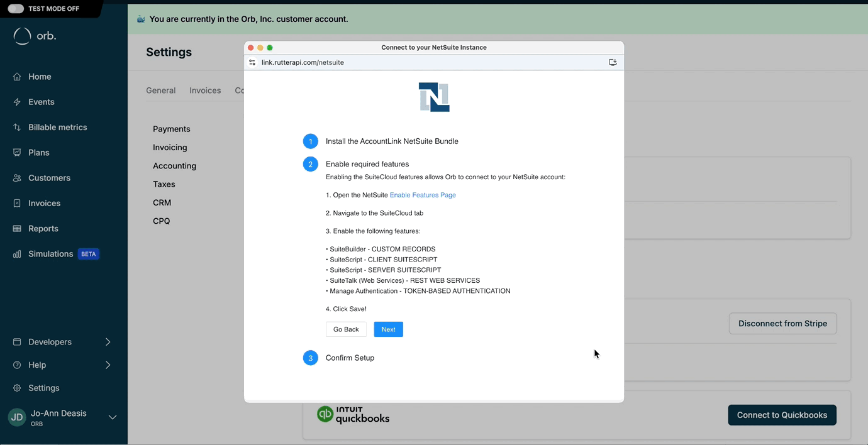Click the site info icon in address bar
The image size is (868, 445).
click(x=252, y=62)
